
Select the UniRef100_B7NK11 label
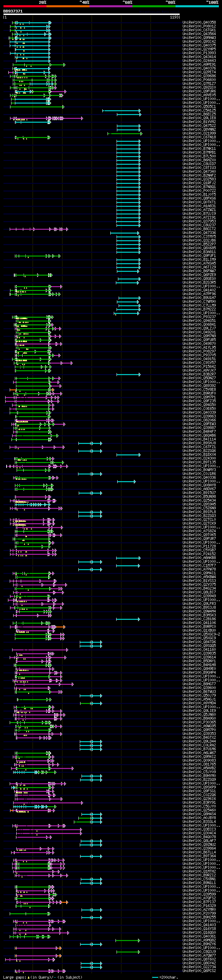point(199,149)
